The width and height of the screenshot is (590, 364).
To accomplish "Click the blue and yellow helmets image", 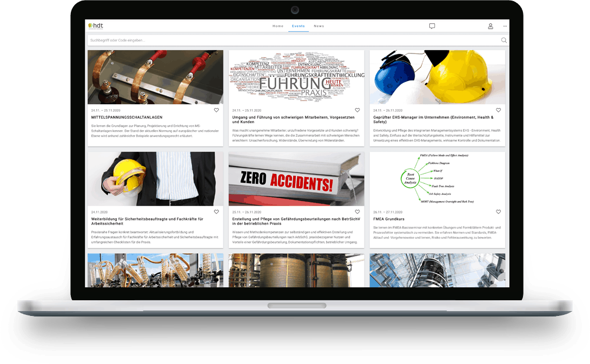I will 437,77.
